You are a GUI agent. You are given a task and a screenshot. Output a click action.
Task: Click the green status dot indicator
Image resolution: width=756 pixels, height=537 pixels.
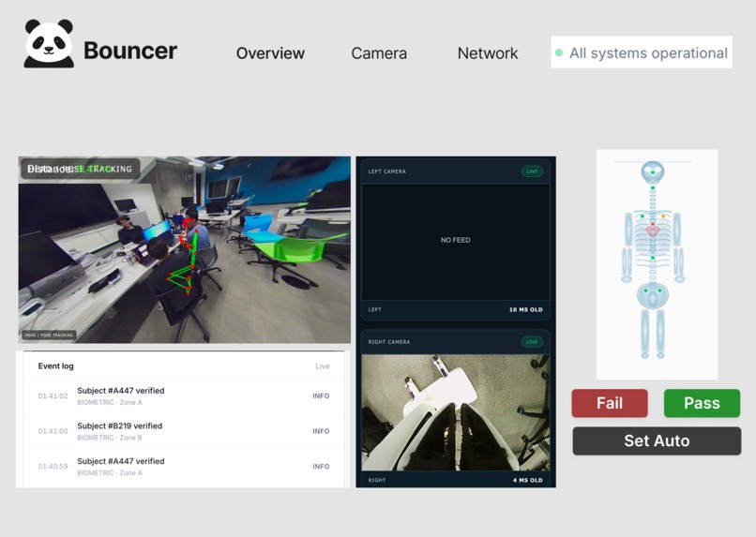pyautogui.click(x=559, y=52)
